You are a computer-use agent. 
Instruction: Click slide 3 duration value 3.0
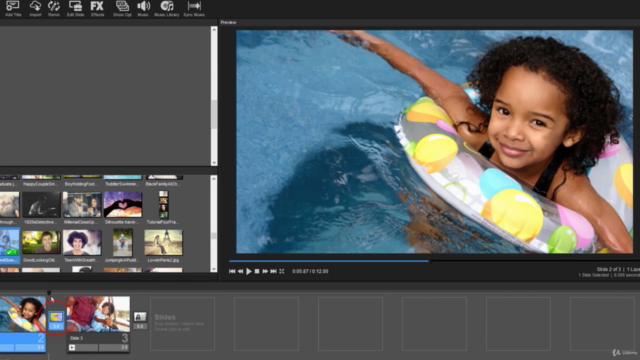pyautogui.click(x=124, y=347)
